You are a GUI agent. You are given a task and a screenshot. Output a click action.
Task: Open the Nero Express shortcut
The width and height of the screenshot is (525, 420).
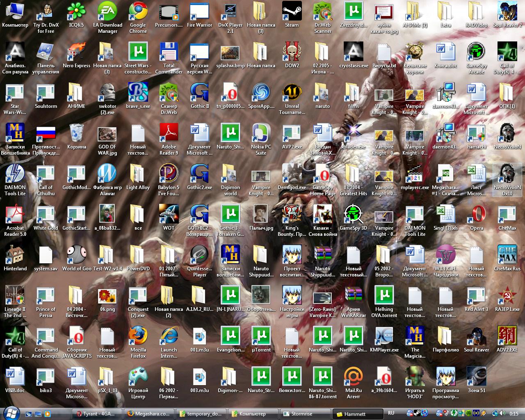point(76,52)
